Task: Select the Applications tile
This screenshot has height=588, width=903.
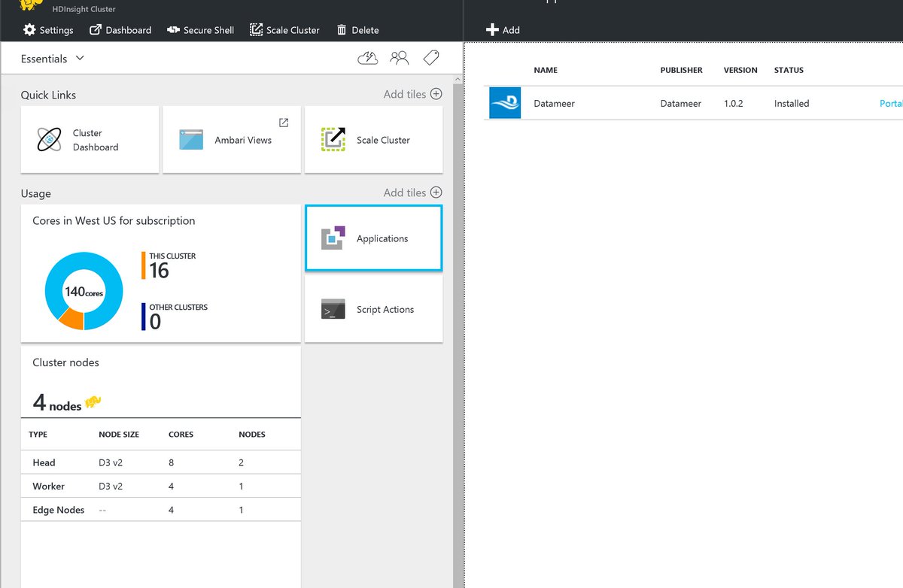Action: pyautogui.click(x=374, y=238)
